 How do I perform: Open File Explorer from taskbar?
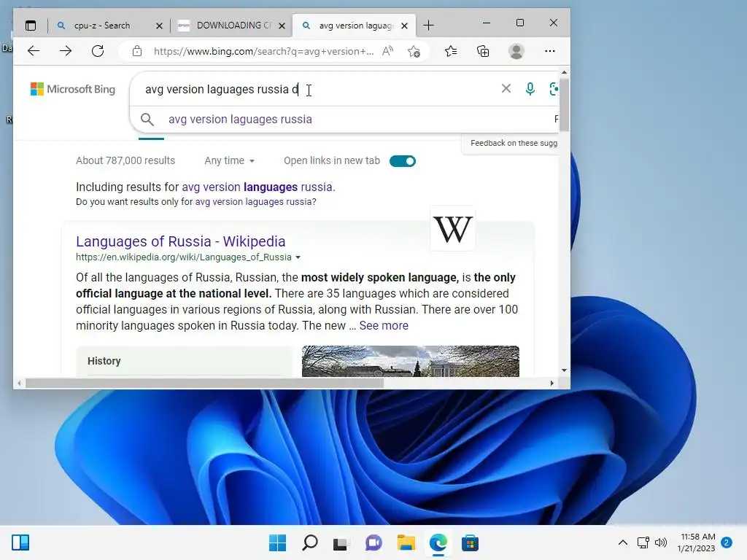(x=406, y=542)
